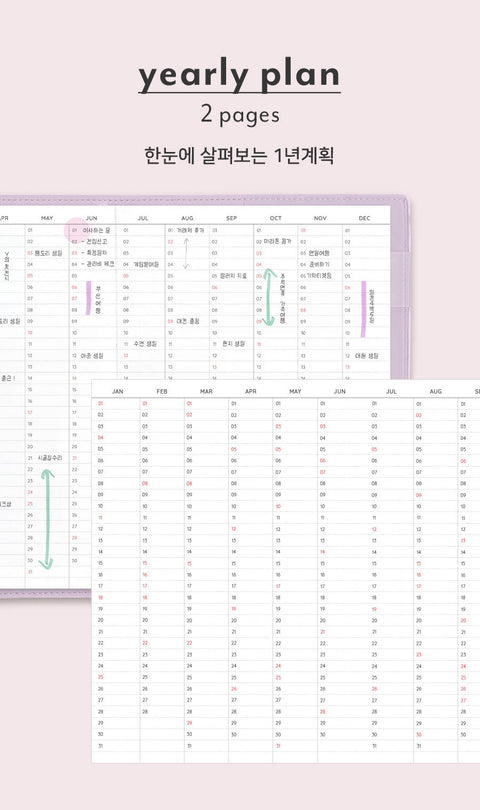
Task: Click day 30 in the front page JUN column
Action: pos(323,735)
